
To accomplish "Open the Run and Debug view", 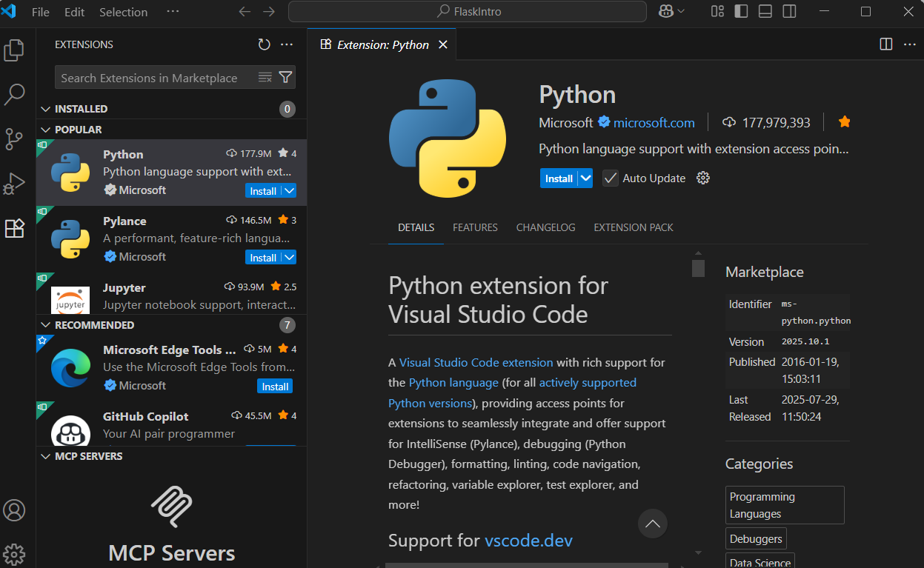I will tap(14, 183).
